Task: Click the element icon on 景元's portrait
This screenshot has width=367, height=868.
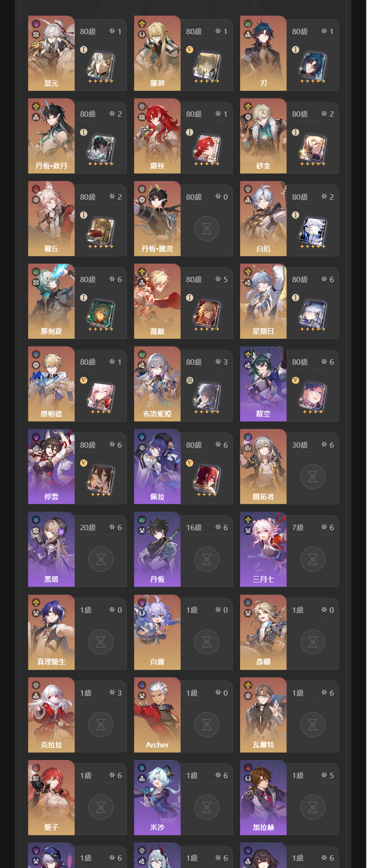Action: (x=36, y=23)
